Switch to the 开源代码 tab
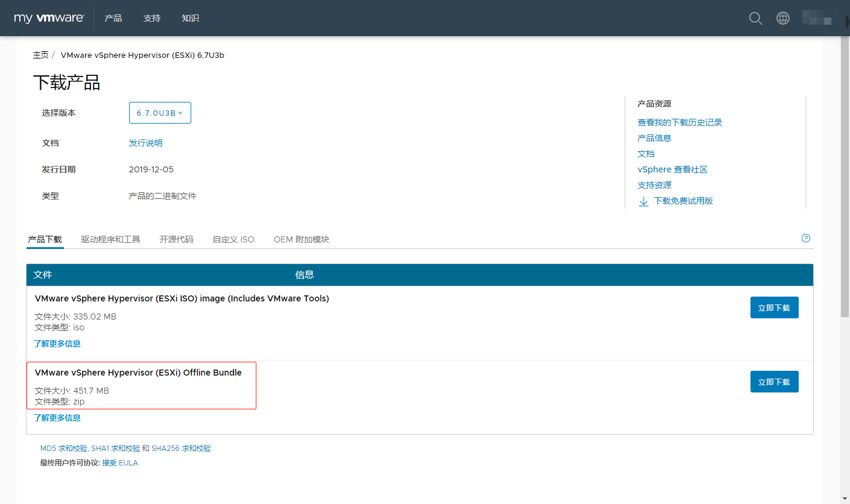 (176, 239)
